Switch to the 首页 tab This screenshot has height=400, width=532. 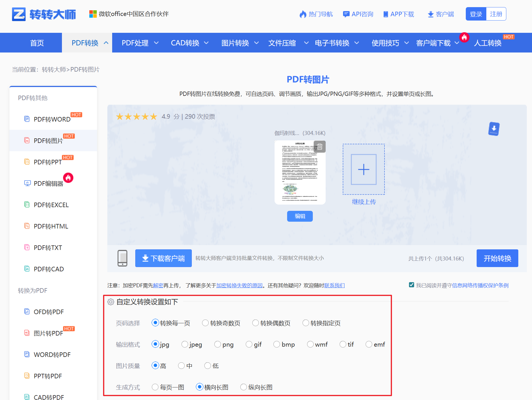(37, 43)
